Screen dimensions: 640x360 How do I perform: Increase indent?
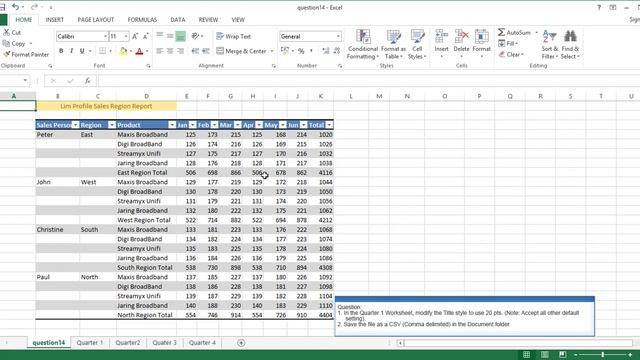[x=206, y=51]
